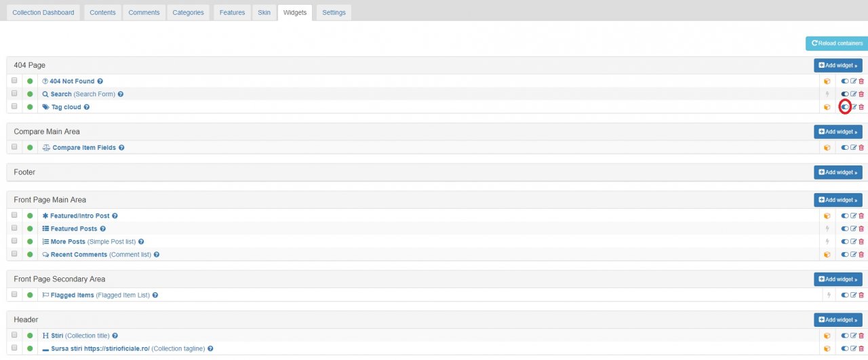Add widget to Compare Main Area
Viewport: 868px width, 360px height.
pyautogui.click(x=838, y=132)
